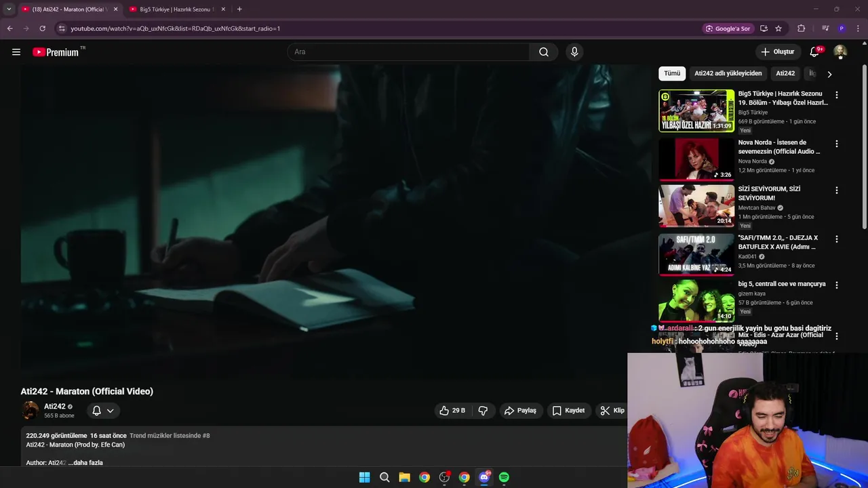Click the Klip clip button
Viewport: 868px width, 488px height.
pos(612,411)
